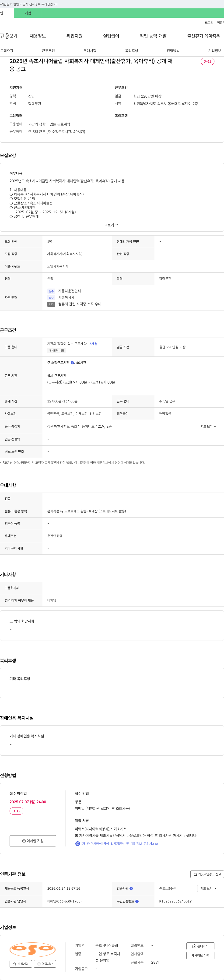224x980 pixels.
Task: Open the 고용24 logo home link
Action: 8,36
